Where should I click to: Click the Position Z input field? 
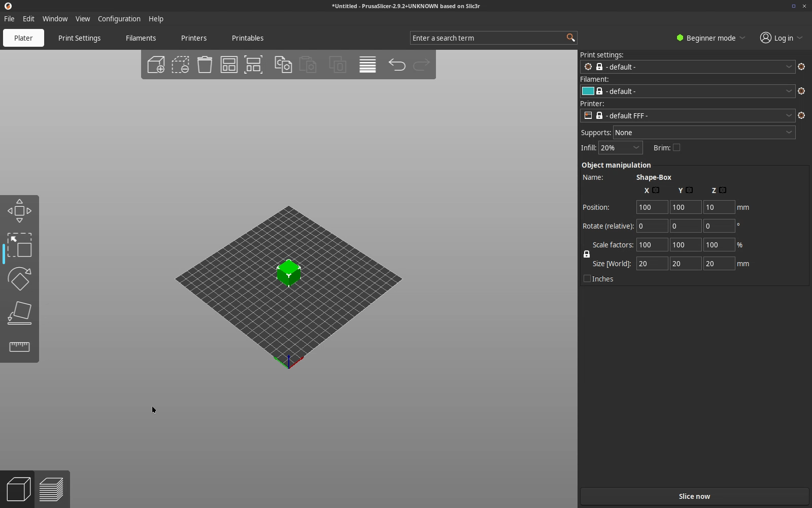[x=719, y=207]
